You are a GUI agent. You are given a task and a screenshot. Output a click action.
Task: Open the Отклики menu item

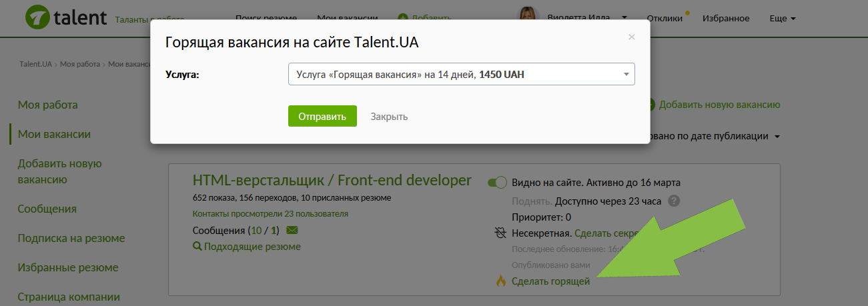[x=665, y=18]
